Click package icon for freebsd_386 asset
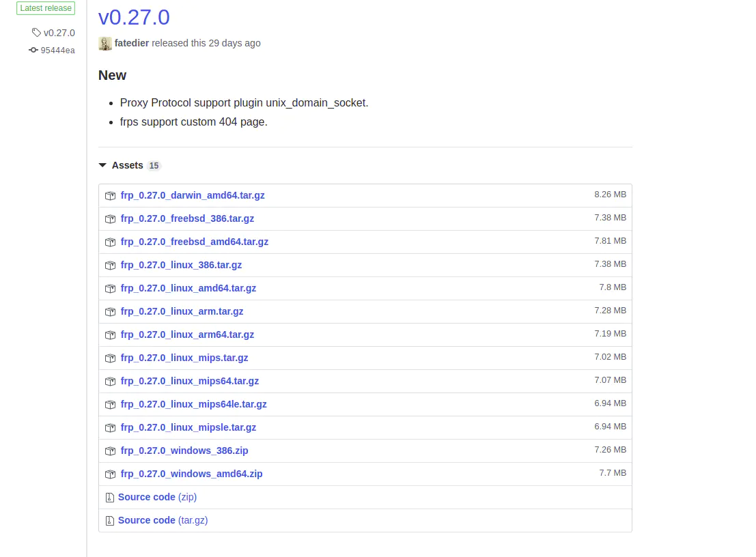 [111, 218]
